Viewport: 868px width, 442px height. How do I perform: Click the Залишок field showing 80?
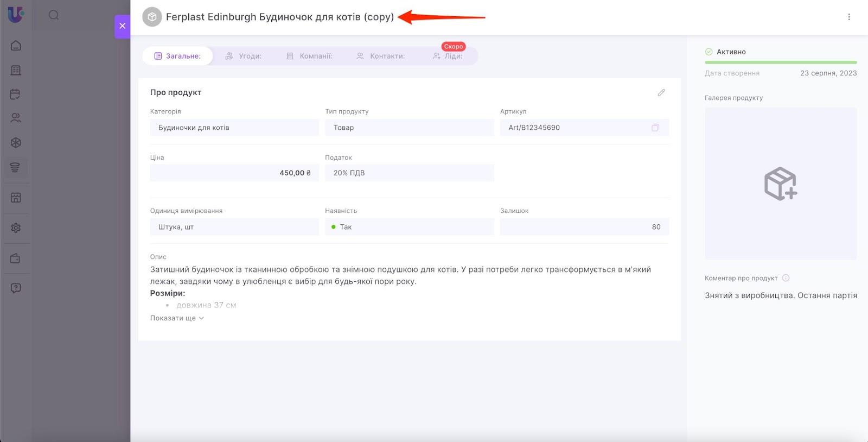584,227
